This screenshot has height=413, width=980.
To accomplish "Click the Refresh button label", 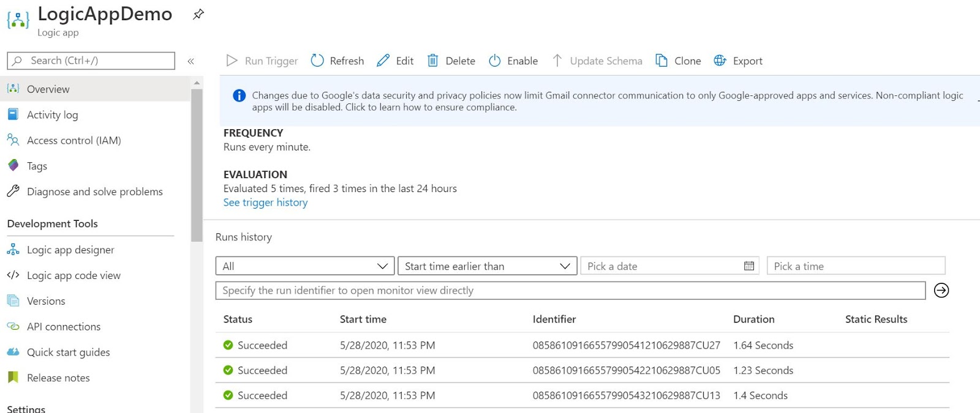I will coord(347,61).
